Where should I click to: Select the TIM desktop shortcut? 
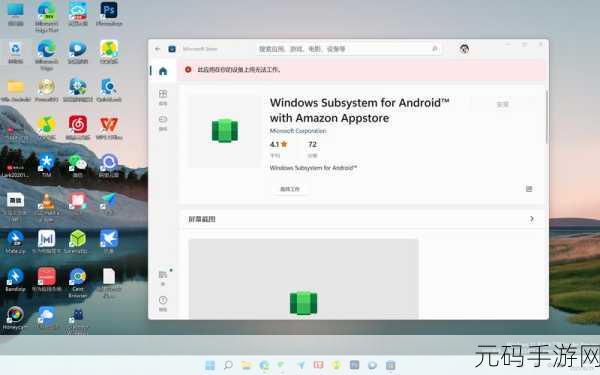(x=46, y=165)
